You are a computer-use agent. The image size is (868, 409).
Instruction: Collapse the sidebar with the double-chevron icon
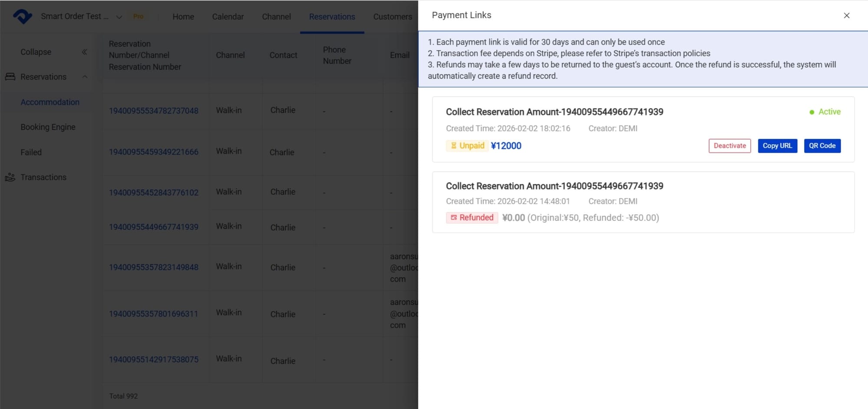coord(85,51)
